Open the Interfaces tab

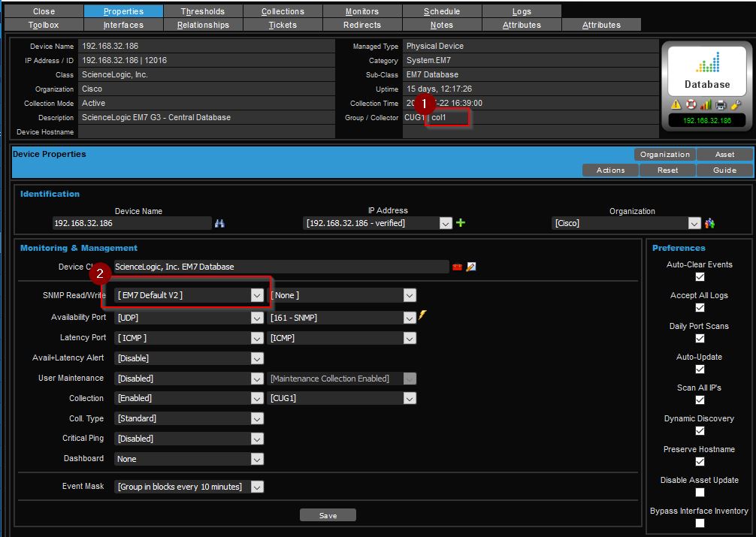(123, 23)
